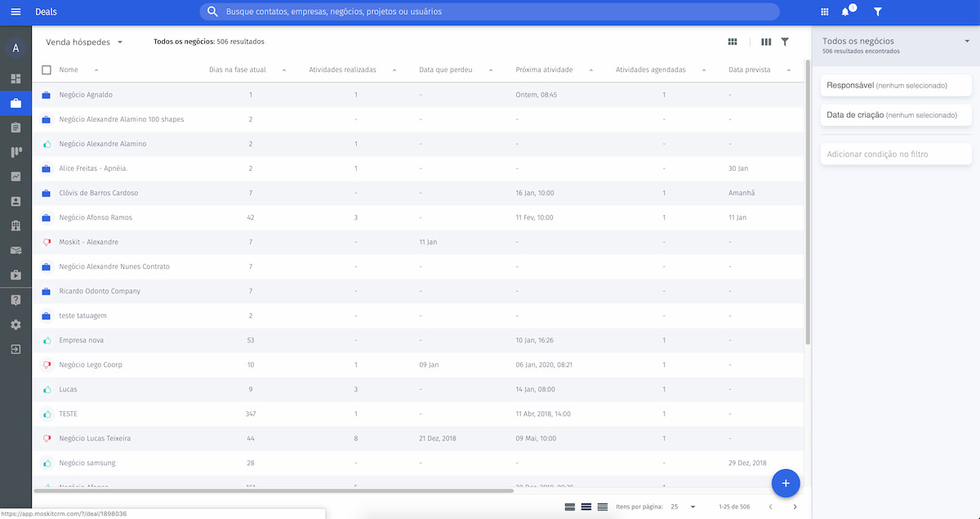980x519 pixels.
Task: Click the thumbs-up icon of Empresa nova
Action: 47,340
